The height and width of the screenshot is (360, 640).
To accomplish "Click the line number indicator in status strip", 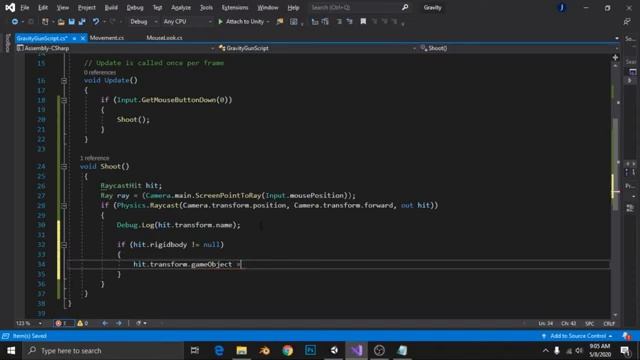I will [x=546, y=324].
